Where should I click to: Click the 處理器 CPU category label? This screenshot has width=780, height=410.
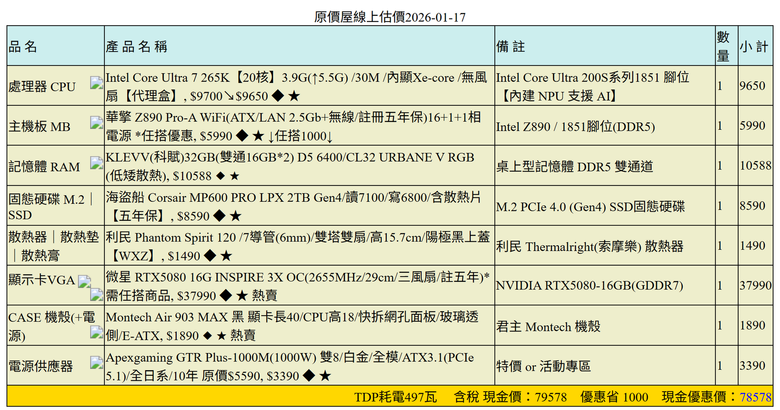tap(42, 87)
